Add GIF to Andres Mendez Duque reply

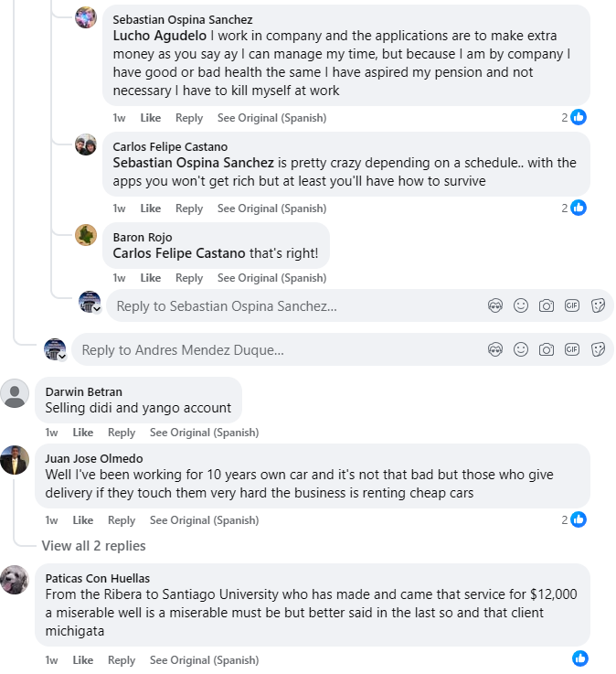click(x=572, y=349)
